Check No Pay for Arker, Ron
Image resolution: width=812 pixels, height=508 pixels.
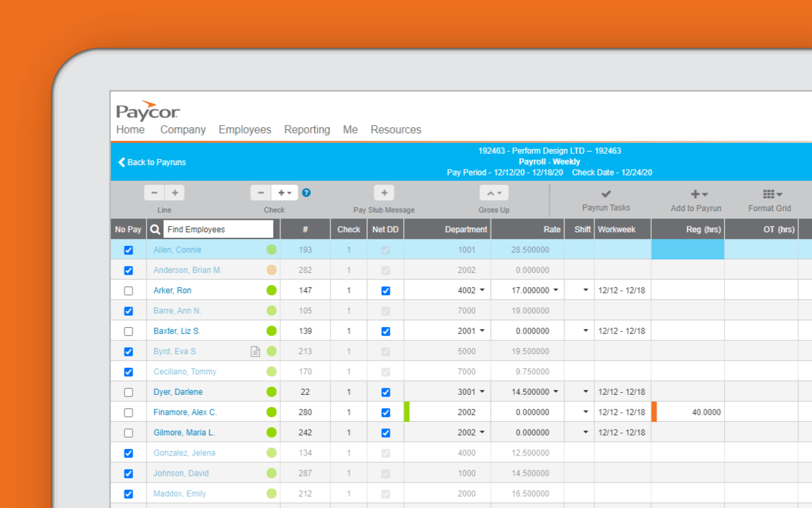tap(128, 291)
